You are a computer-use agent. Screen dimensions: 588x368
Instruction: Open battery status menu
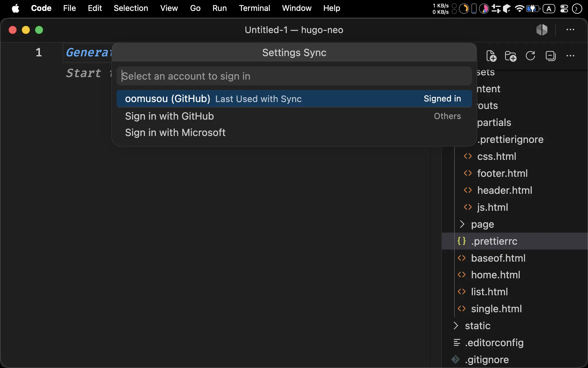click(x=533, y=9)
